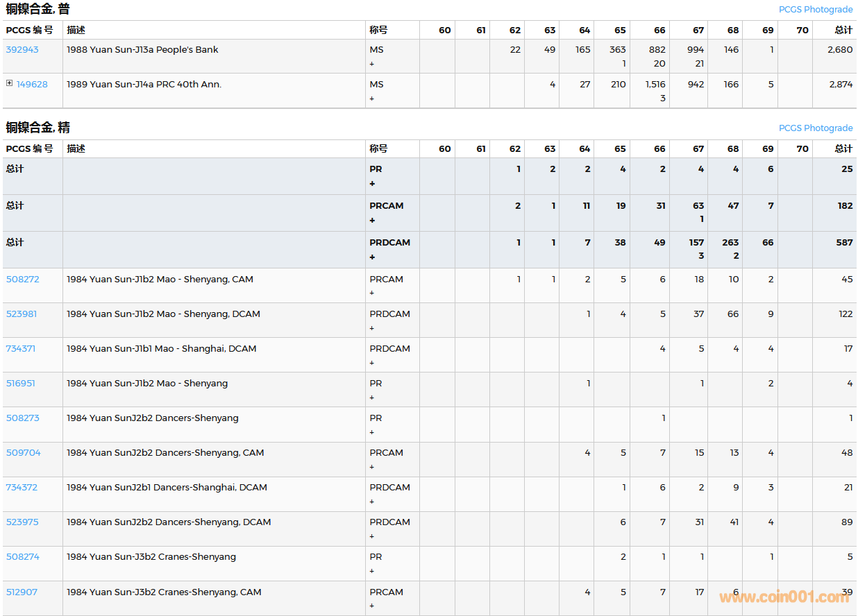Open PCGS Photograde link in 铜镍合金, 普 section
The image size is (858, 616).
(815, 10)
